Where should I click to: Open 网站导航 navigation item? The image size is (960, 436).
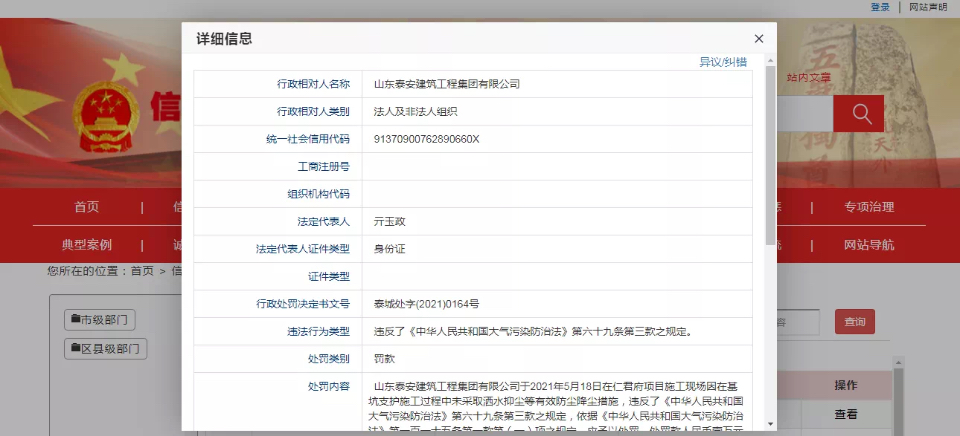[x=869, y=245]
